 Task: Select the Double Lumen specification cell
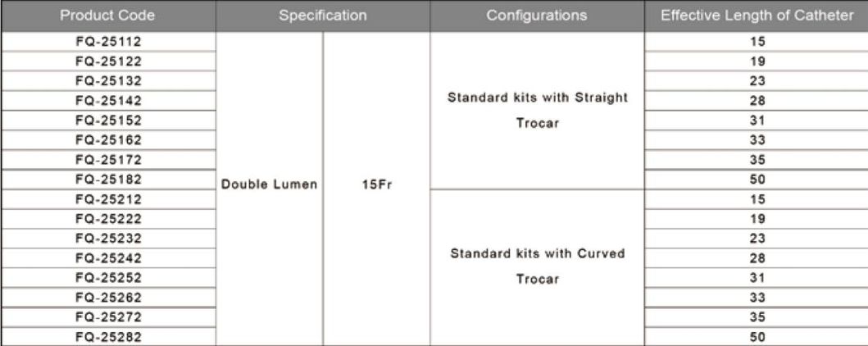click(x=270, y=186)
